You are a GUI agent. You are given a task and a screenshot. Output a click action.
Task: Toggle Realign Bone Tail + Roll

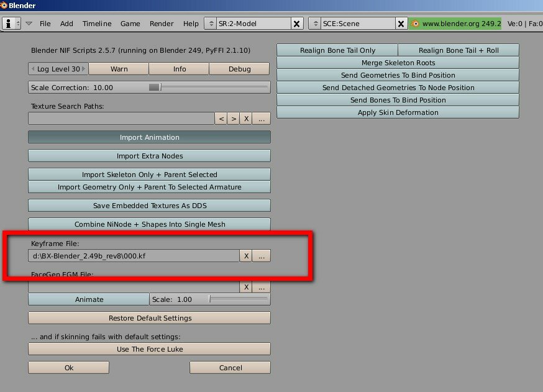459,50
